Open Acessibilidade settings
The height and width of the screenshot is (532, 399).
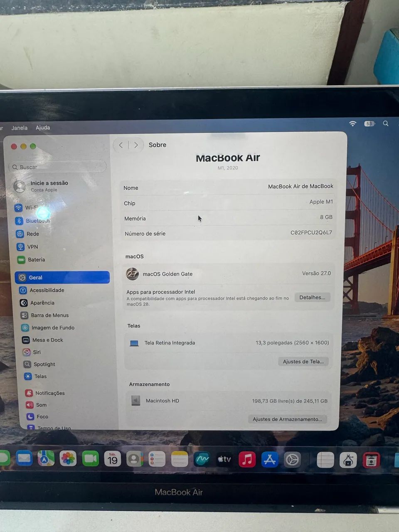pos(42,290)
